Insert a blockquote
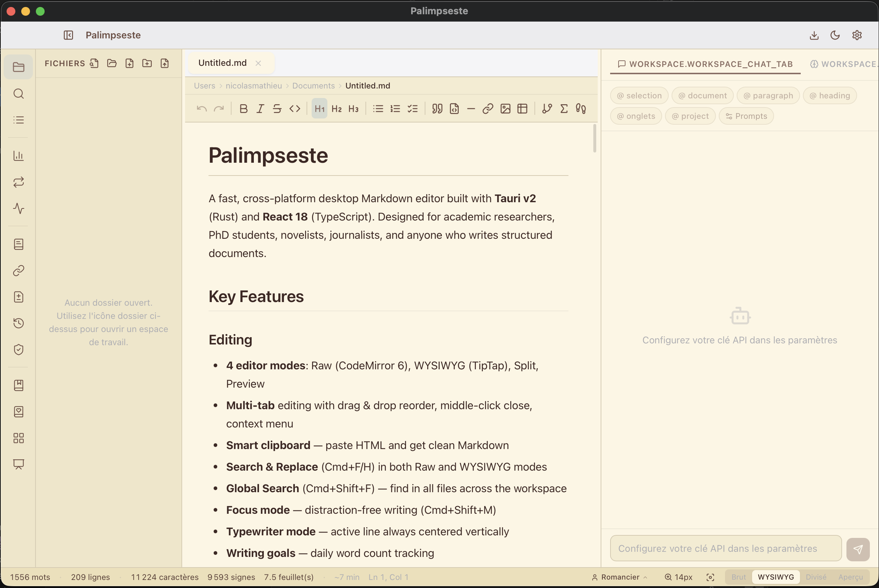Screen dimensions: 879x588 tap(437, 109)
